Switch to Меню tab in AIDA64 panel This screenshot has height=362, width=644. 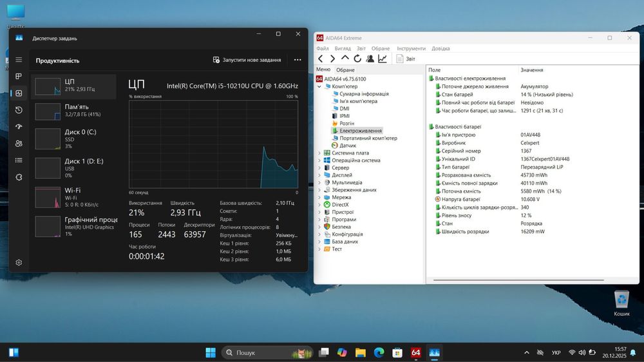[x=323, y=70]
